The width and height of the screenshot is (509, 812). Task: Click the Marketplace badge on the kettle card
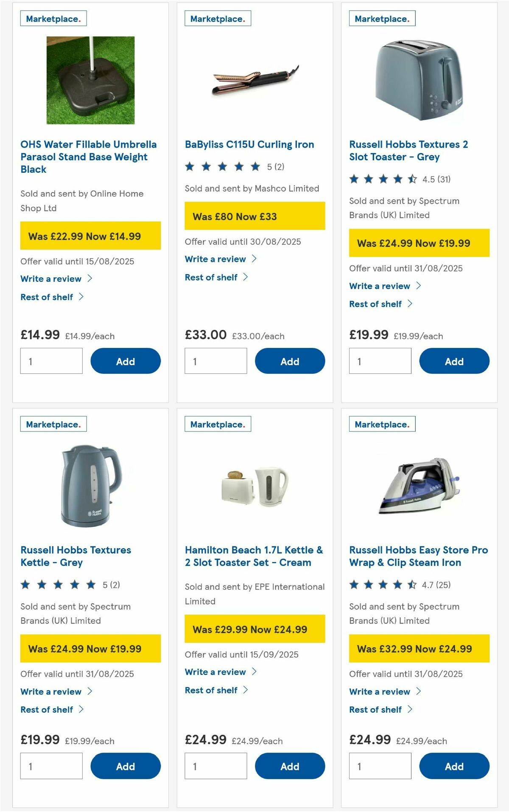(x=53, y=424)
